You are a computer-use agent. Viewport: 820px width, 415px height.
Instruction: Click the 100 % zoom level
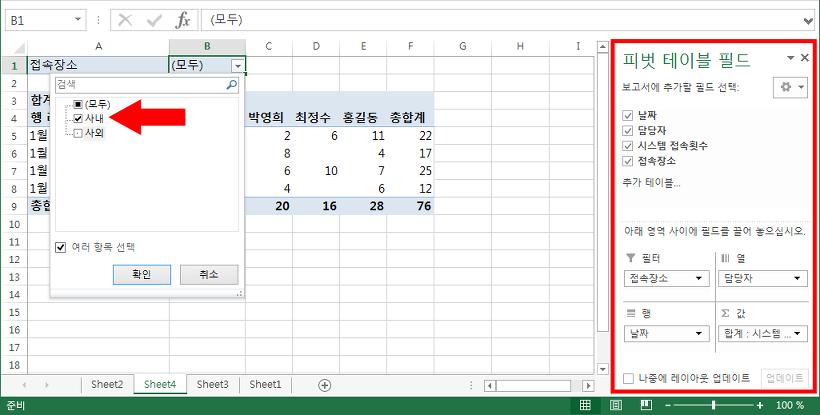pyautogui.click(x=790, y=405)
